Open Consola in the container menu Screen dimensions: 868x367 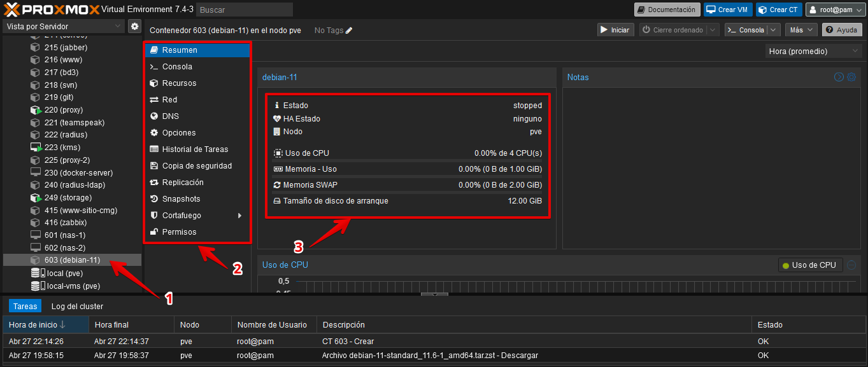pos(197,66)
